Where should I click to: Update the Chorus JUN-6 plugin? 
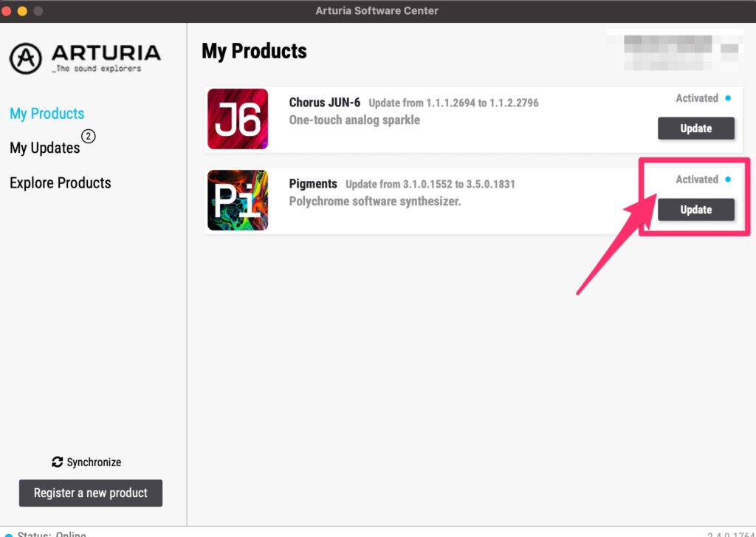pyautogui.click(x=695, y=129)
